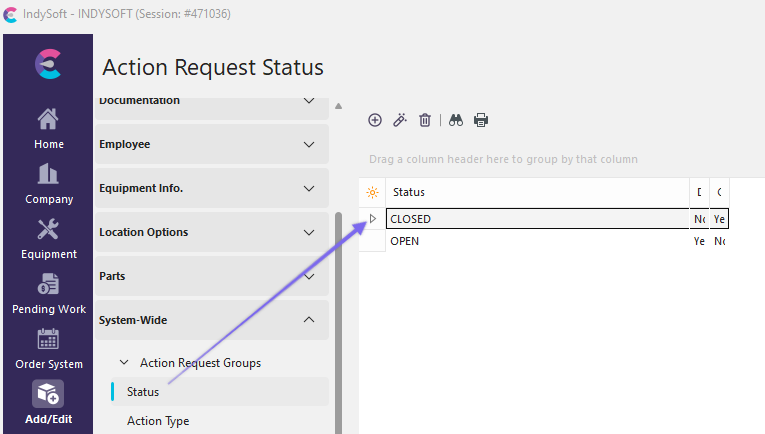Expand the Employee section
This screenshot has height=434, width=765.
212,144
